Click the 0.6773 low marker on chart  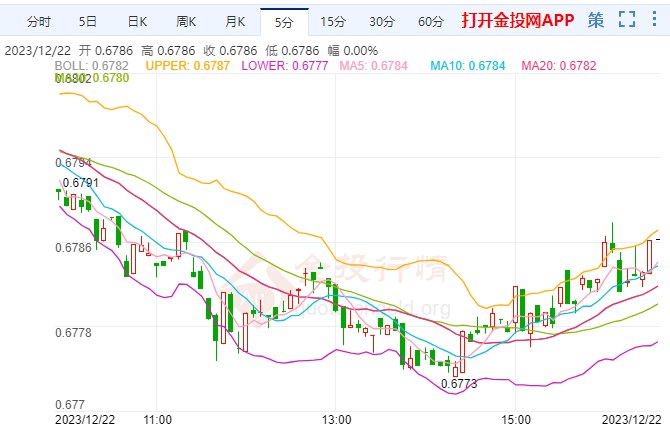[458, 384]
